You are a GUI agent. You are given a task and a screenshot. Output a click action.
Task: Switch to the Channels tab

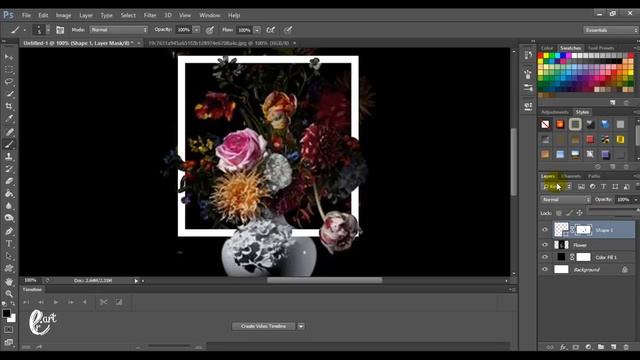point(571,176)
